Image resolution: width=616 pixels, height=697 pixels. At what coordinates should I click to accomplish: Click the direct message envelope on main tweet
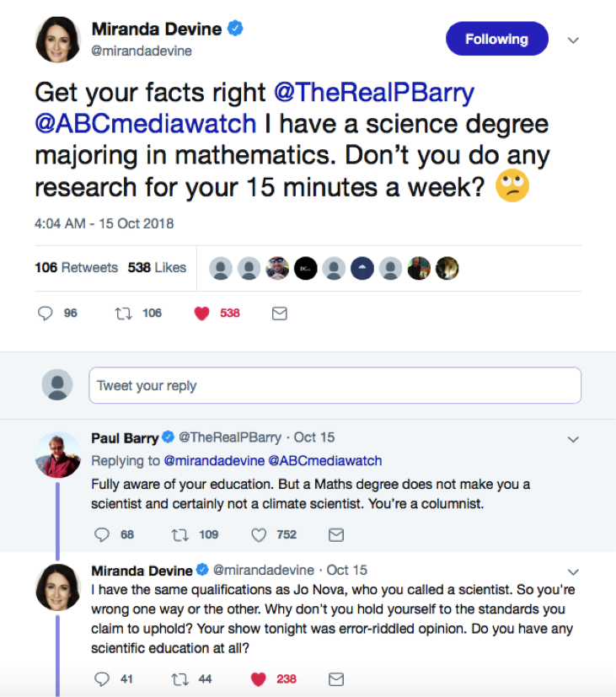tap(280, 313)
